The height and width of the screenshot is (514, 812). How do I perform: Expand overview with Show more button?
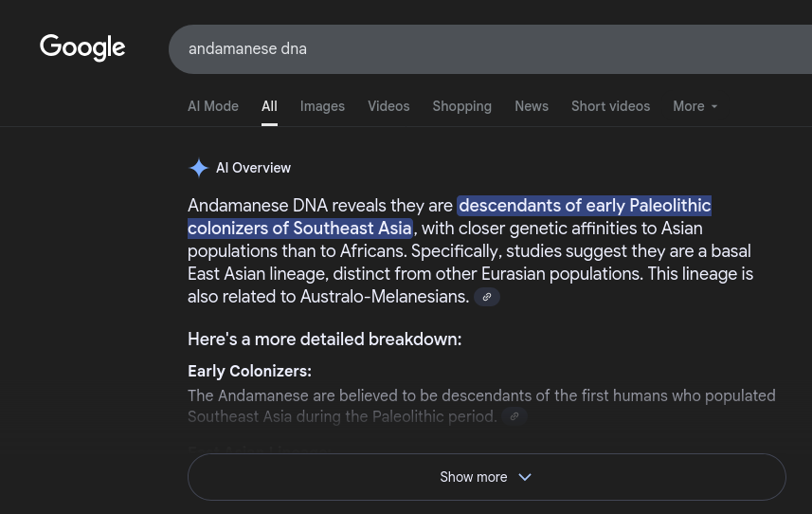487,477
